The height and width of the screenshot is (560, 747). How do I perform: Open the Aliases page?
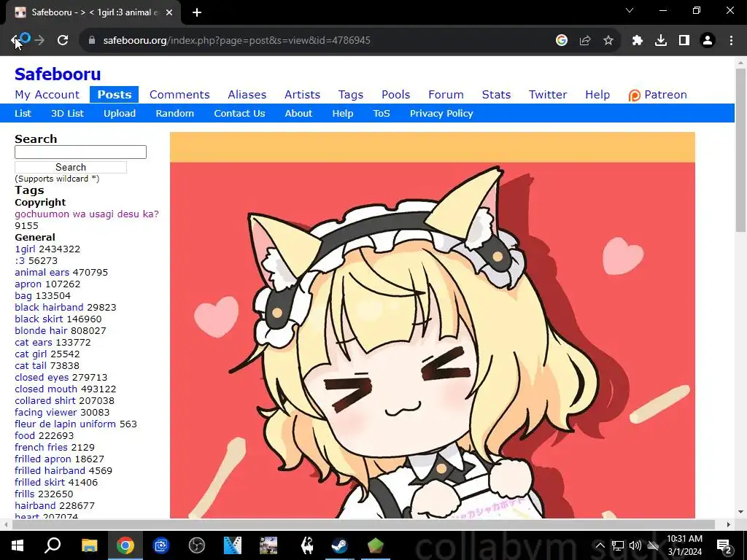pos(247,95)
